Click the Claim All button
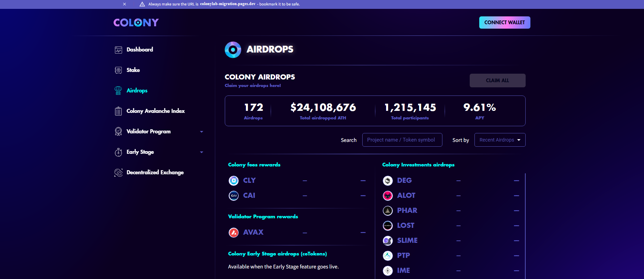Image resolution: width=644 pixels, height=279 pixels. (497, 80)
